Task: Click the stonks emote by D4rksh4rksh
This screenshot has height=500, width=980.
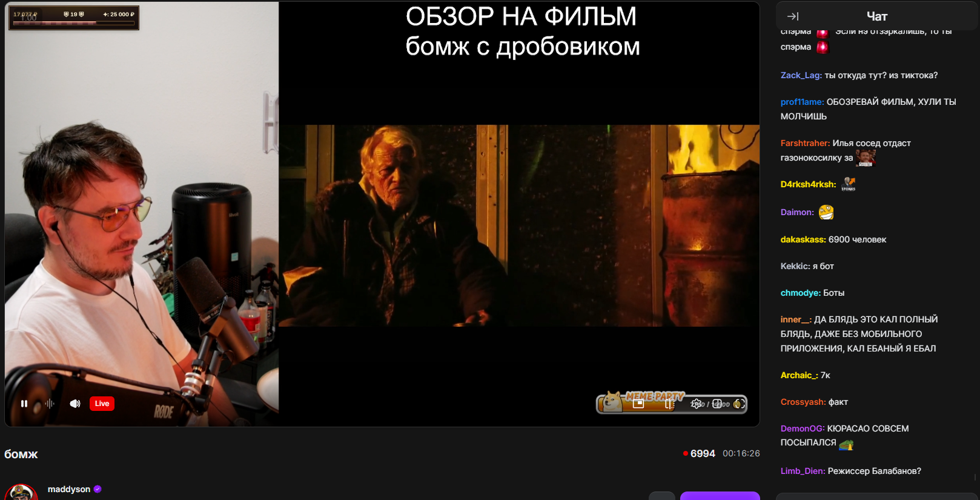Action: pos(849,184)
